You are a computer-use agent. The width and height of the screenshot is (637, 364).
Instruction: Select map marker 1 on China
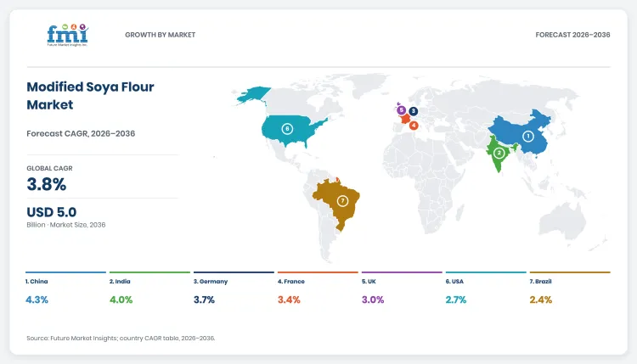pyautogui.click(x=527, y=137)
